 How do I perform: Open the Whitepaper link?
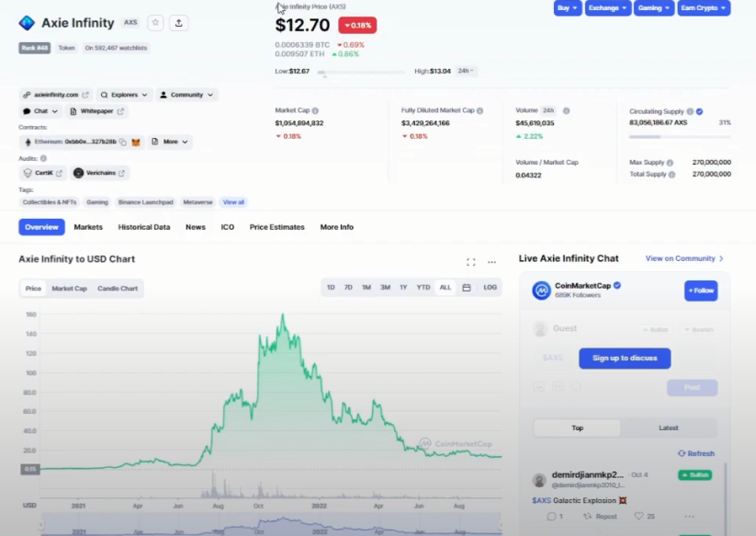pos(96,111)
